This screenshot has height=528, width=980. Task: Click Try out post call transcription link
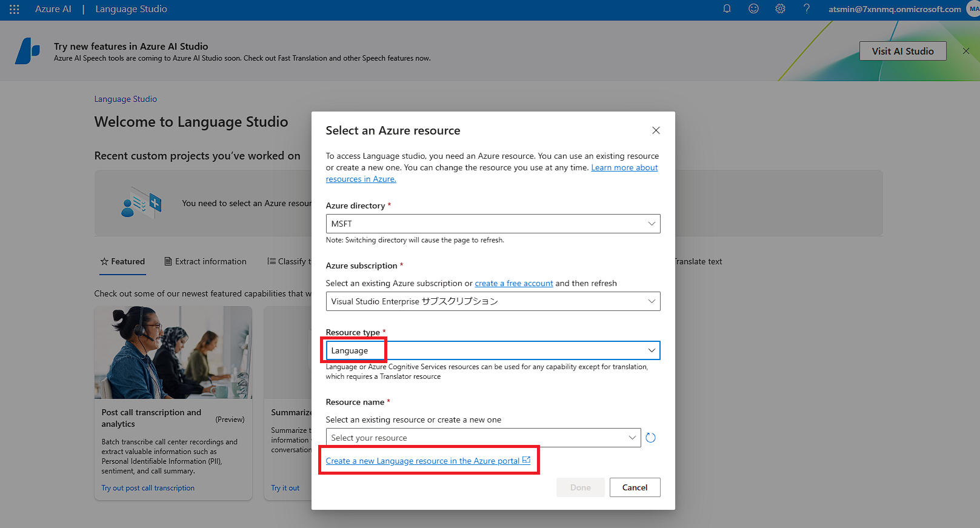[x=148, y=488]
